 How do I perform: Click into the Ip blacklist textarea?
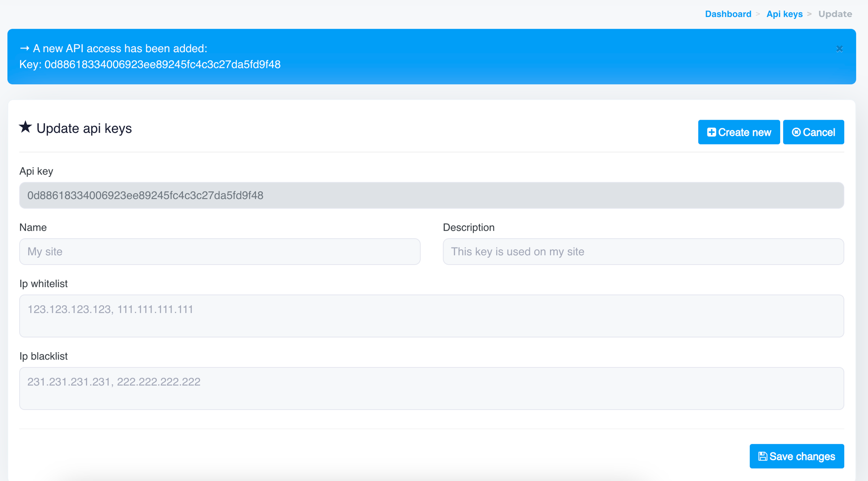click(x=431, y=388)
